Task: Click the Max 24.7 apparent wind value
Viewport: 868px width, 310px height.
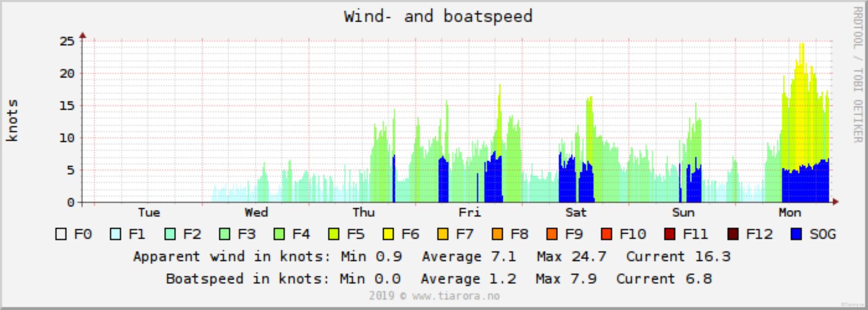Action: point(571,257)
